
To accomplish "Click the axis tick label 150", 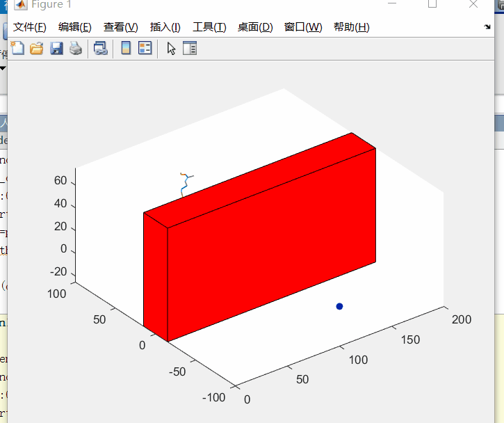I will click(x=410, y=340).
